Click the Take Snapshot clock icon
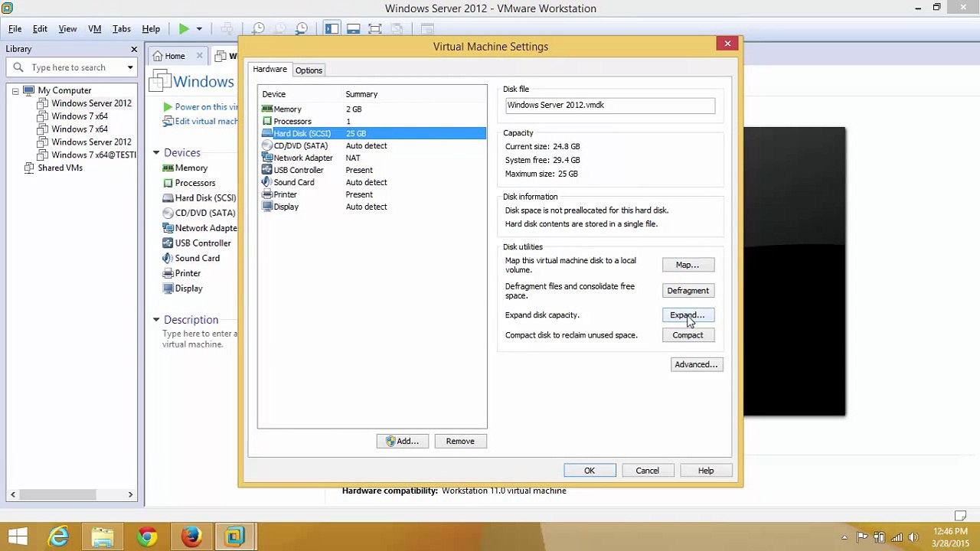The image size is (980, 551). pyautogui.click(x=259, y=29)
